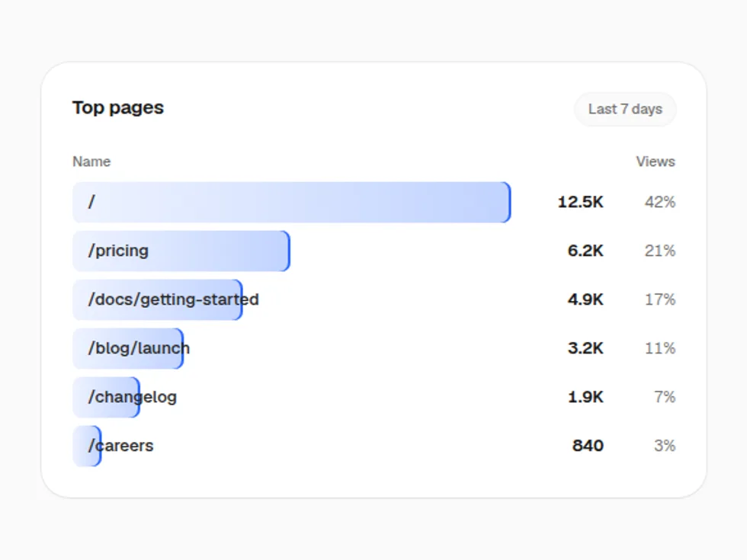Screen dimensions: 747x560
Task: Click the 3.2K views value
Action: tap(585, 348)
